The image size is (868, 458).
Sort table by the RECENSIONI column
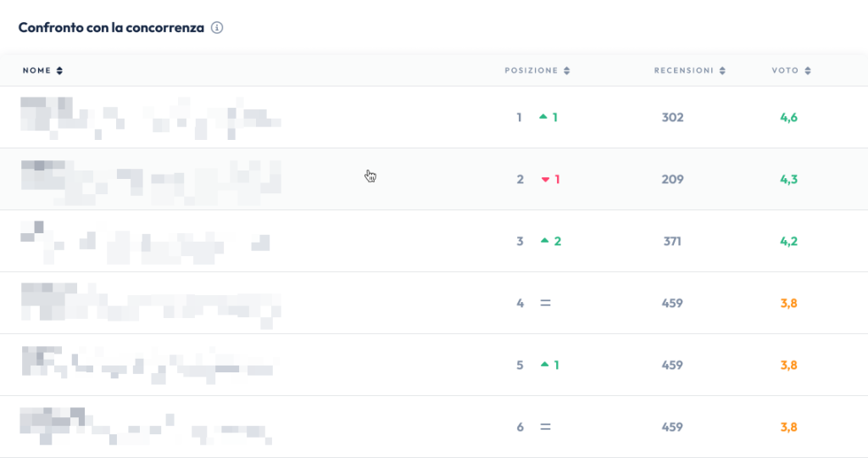(689, 70)
